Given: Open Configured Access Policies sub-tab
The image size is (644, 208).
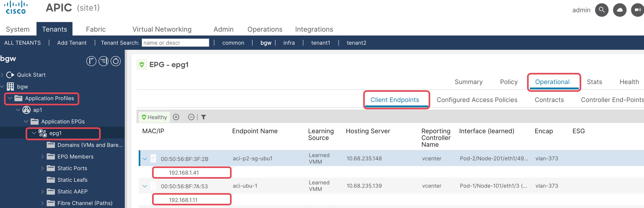Looking at the screenshot, I should (x=477, y=100).
